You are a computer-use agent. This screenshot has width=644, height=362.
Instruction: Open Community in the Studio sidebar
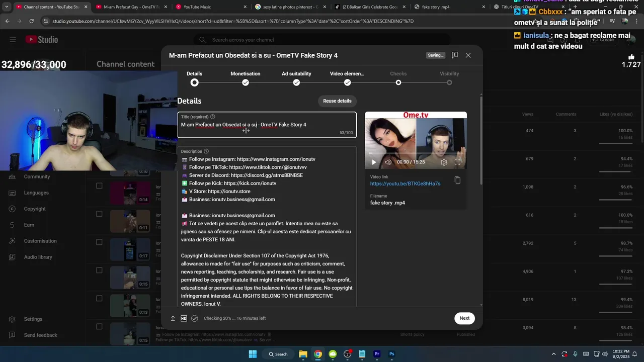(x=37, y=176)
